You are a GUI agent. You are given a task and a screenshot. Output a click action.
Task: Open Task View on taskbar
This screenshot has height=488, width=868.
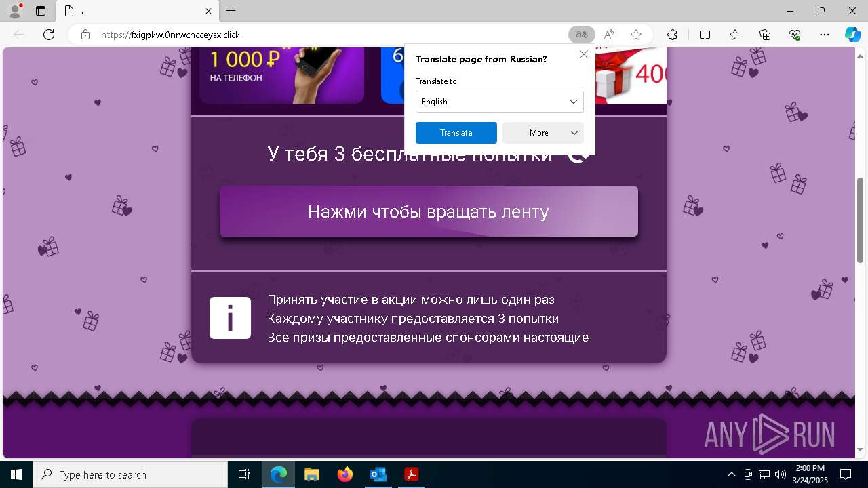(x=244, y=474)
